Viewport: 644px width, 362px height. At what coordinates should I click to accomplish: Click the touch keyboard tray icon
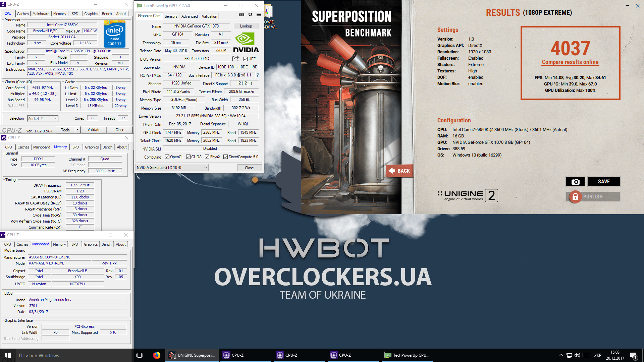[x=587, y=355]
